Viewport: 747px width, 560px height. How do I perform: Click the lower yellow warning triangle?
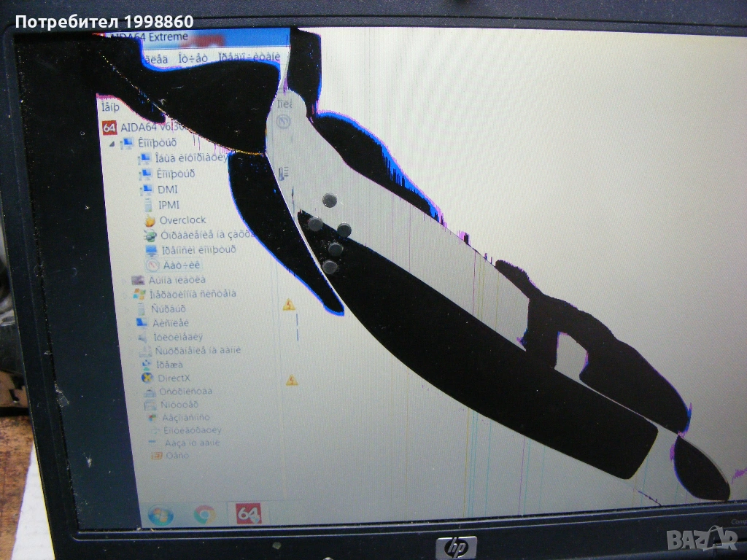pyautogui.click(x=292, y=380)
